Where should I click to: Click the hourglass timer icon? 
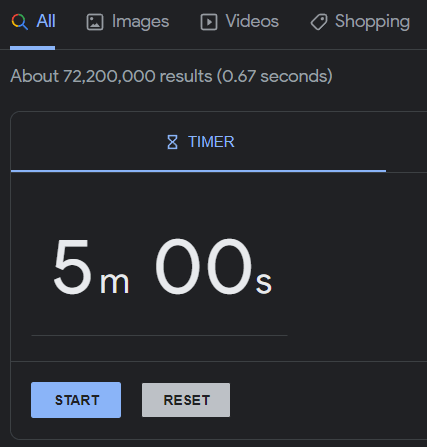[172, 142]
